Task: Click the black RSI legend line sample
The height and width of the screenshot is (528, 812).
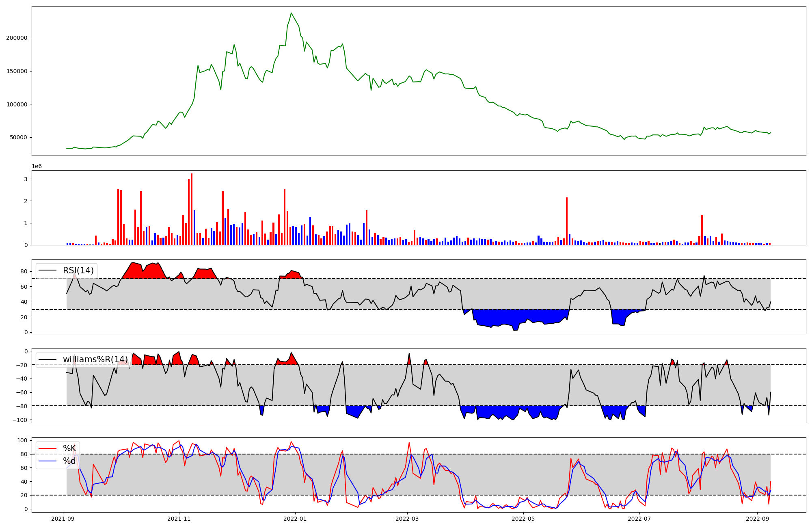Action: 47,270
